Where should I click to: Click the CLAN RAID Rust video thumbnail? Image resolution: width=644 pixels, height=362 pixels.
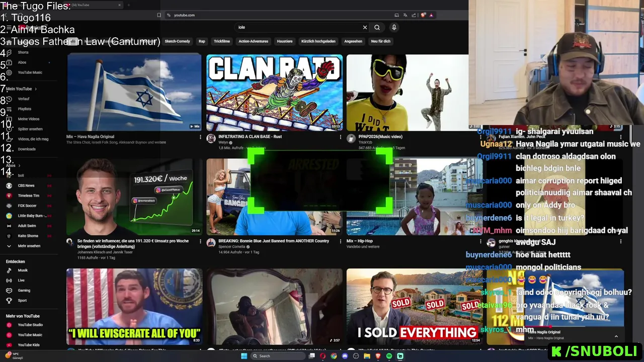pyautogui.click(x=274, y=93)
